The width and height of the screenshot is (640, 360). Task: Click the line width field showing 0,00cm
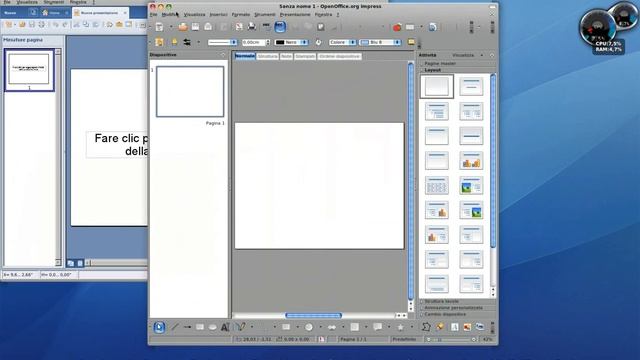click(x=253, y=42)
